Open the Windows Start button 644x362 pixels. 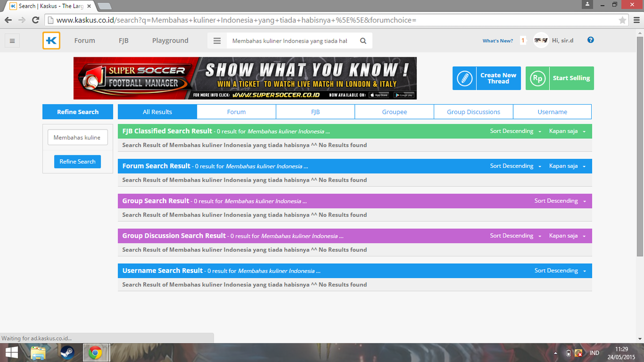tap(12, 352)
